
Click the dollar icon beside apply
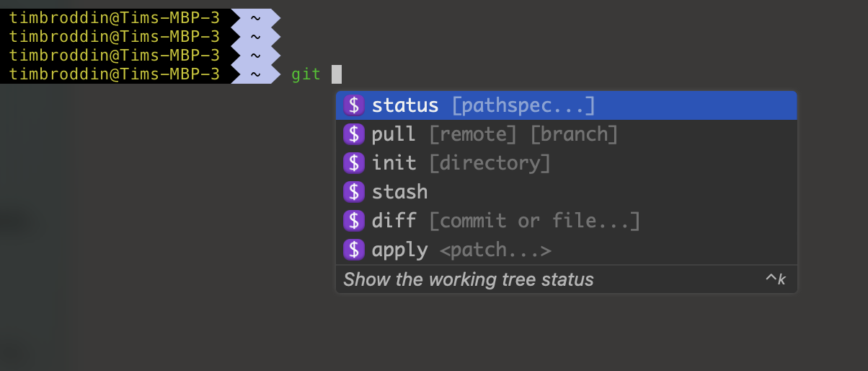pyautogui.click(x=353, y=250)
